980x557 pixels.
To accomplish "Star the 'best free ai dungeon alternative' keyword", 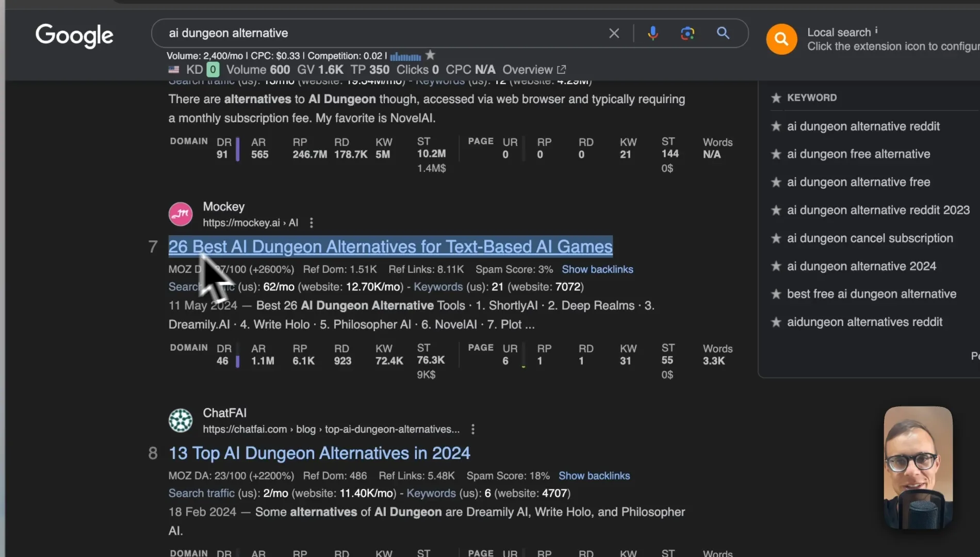I will tap(776, 294).
